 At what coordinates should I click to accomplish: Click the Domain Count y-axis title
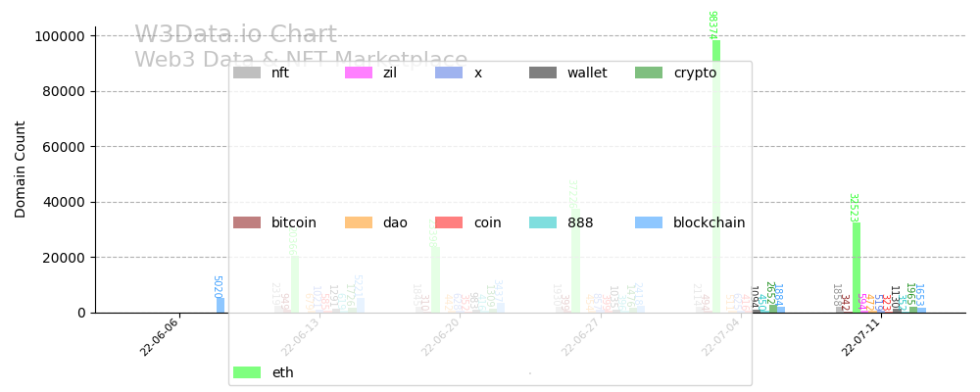[21, 170]
